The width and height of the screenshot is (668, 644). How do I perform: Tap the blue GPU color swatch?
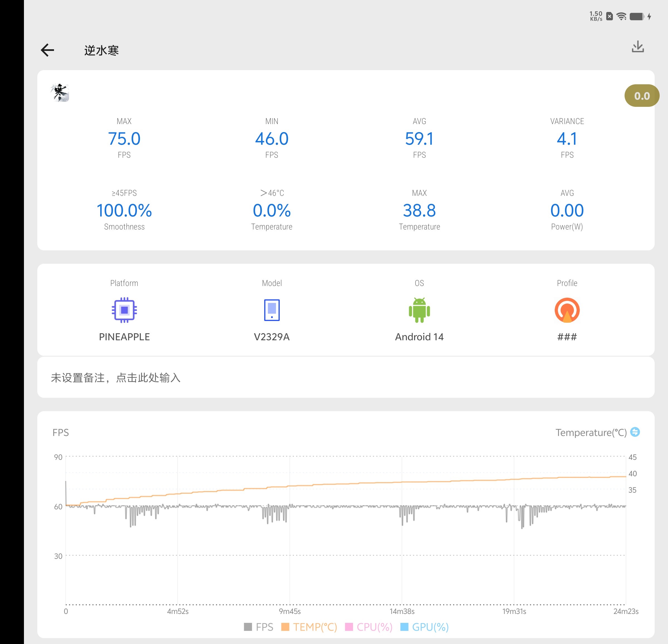coord(404,627)
